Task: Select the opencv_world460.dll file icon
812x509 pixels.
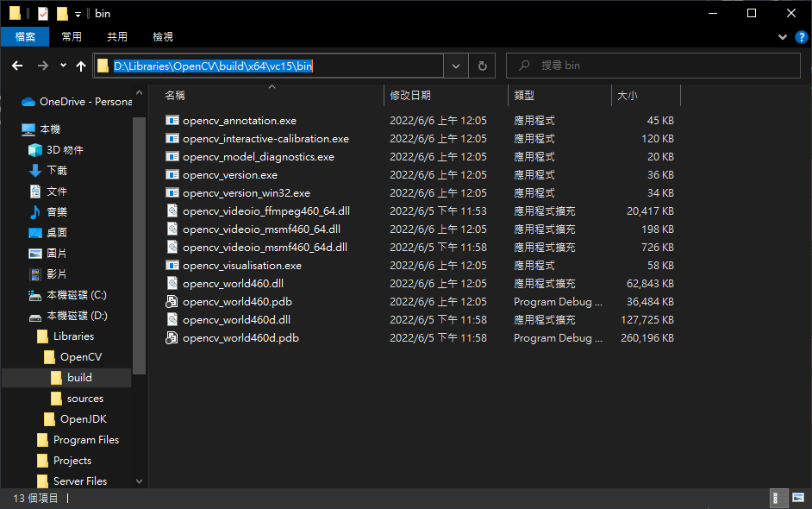Action: 172,284
